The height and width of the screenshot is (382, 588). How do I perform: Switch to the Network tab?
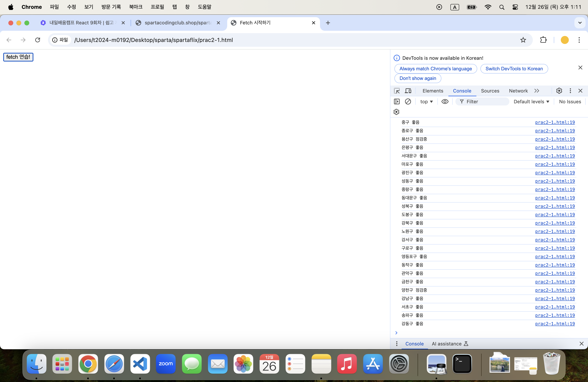click(x=518, y=91)
